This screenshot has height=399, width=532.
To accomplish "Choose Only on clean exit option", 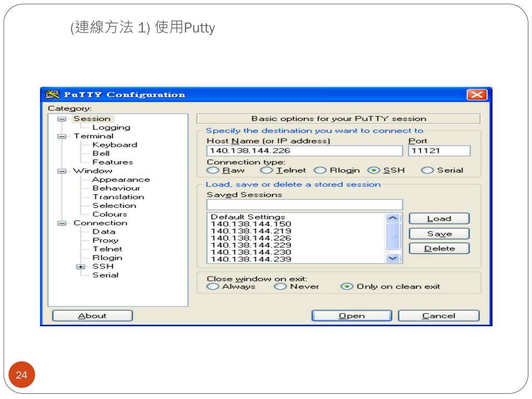I will (347, 287).
